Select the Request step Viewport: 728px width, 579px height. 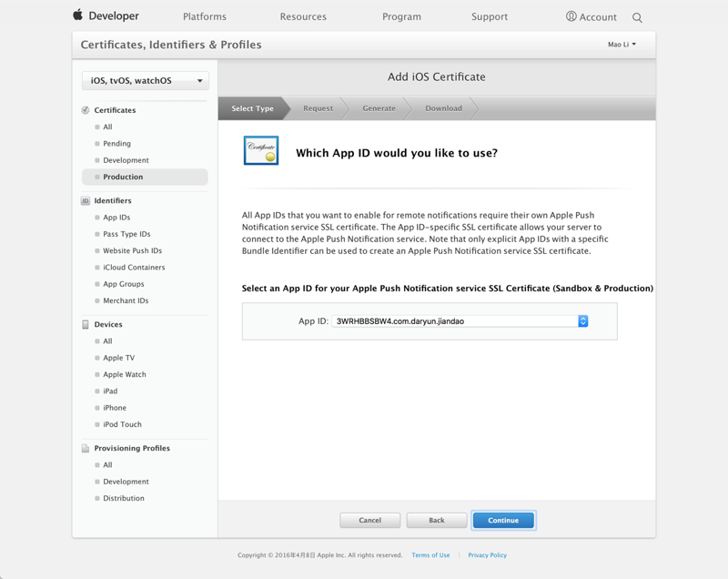click(318, 108)
